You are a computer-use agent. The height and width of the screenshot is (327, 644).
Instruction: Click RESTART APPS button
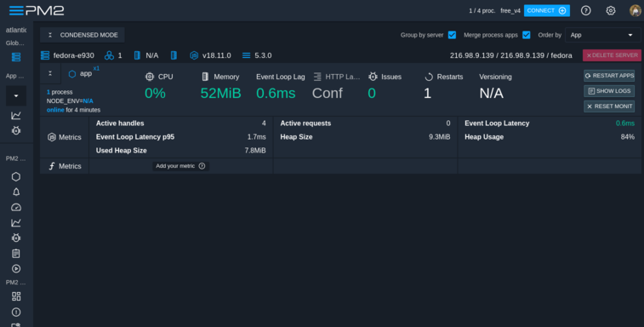(609, 76)
